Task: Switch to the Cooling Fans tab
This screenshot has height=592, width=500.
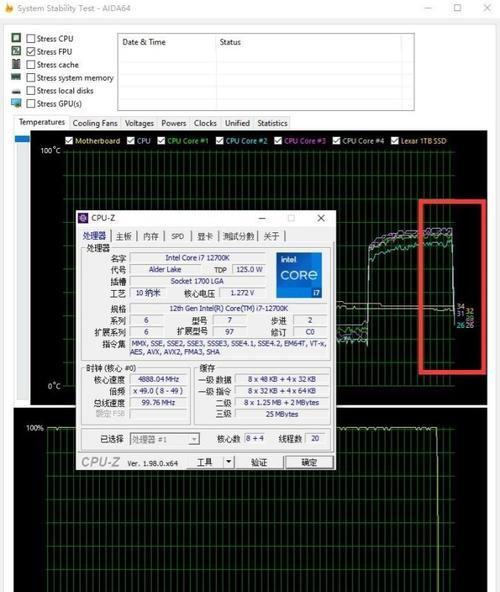Action: coord(95,123)
